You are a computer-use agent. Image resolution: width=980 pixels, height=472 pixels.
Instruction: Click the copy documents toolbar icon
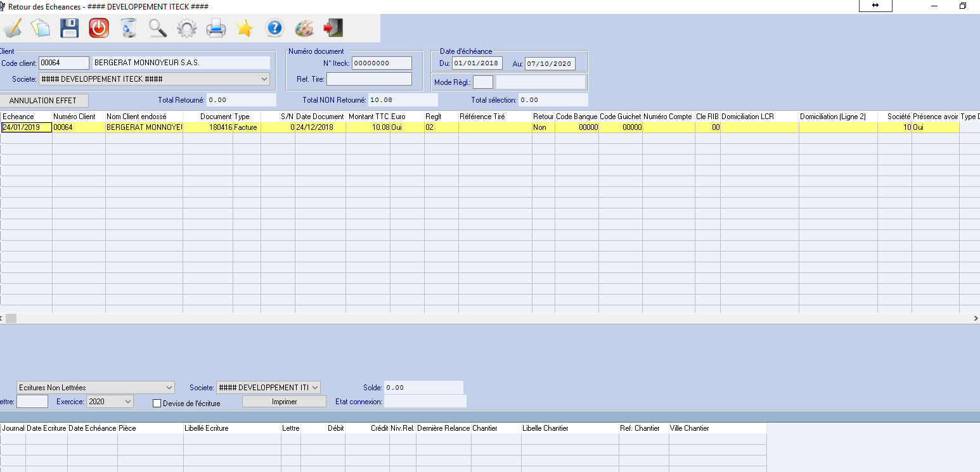(40, 28)
